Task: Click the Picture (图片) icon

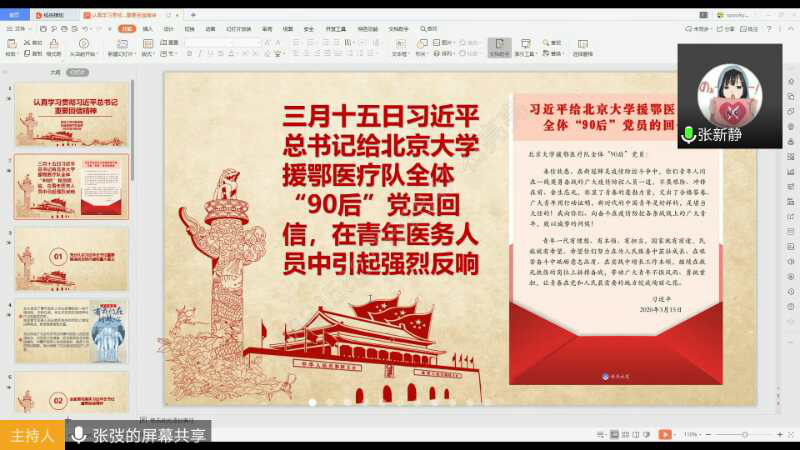Action: click(x=437, y=42)
